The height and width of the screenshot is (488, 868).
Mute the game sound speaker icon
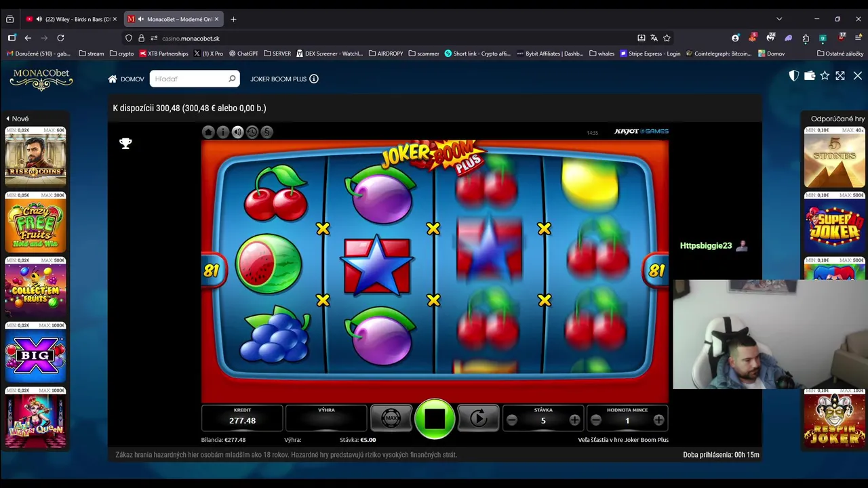click(237, 132)
